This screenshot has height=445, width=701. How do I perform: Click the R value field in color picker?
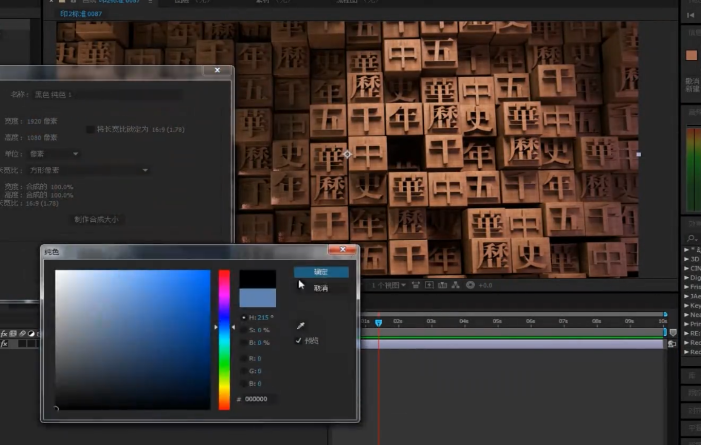pos(259,358)
